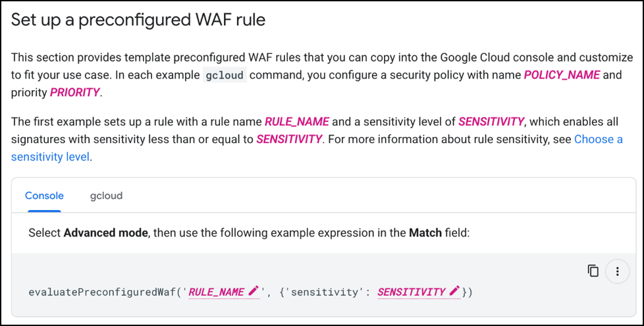The image size is (644, 326).
Task: Switch to the Console tab
Action: point(44,196)
